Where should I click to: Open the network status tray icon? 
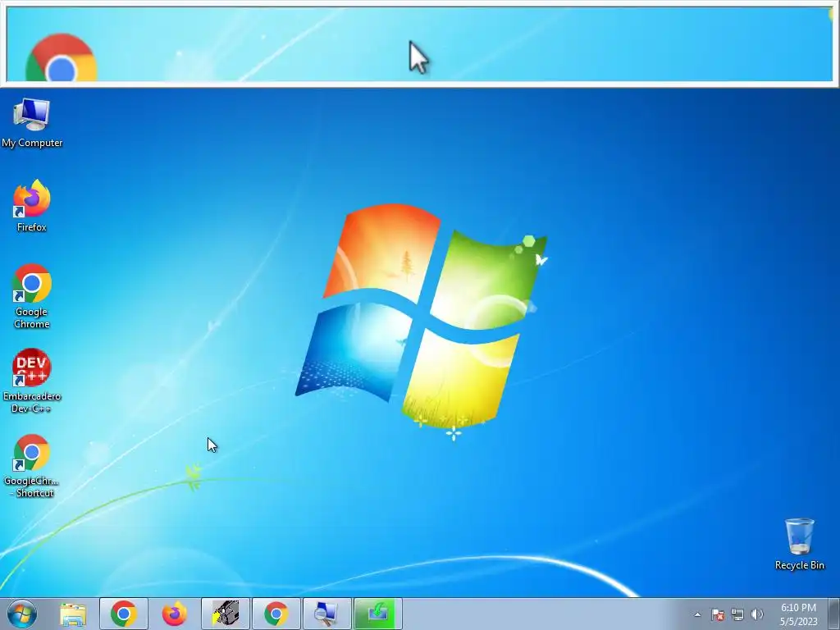[737, 614]
